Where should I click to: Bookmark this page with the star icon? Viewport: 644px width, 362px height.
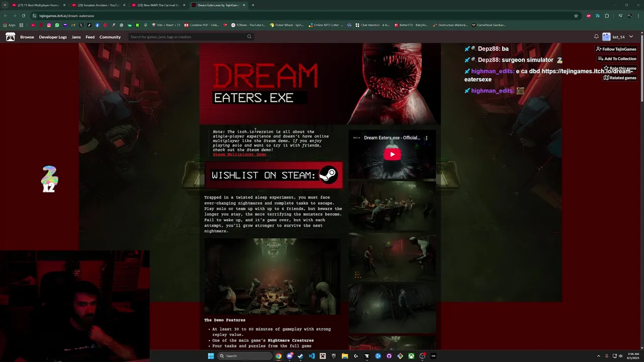point(576,16)
